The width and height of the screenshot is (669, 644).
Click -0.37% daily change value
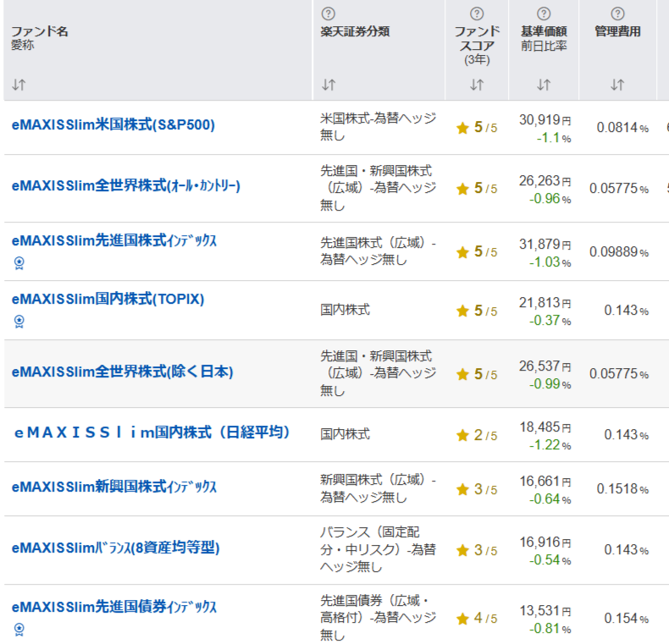coord(550,320)
